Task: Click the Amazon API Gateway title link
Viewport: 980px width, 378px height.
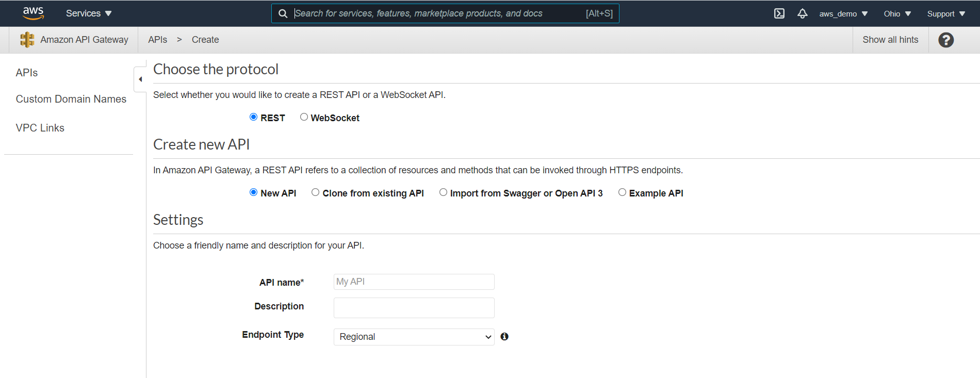Action: tap(85, 40)
